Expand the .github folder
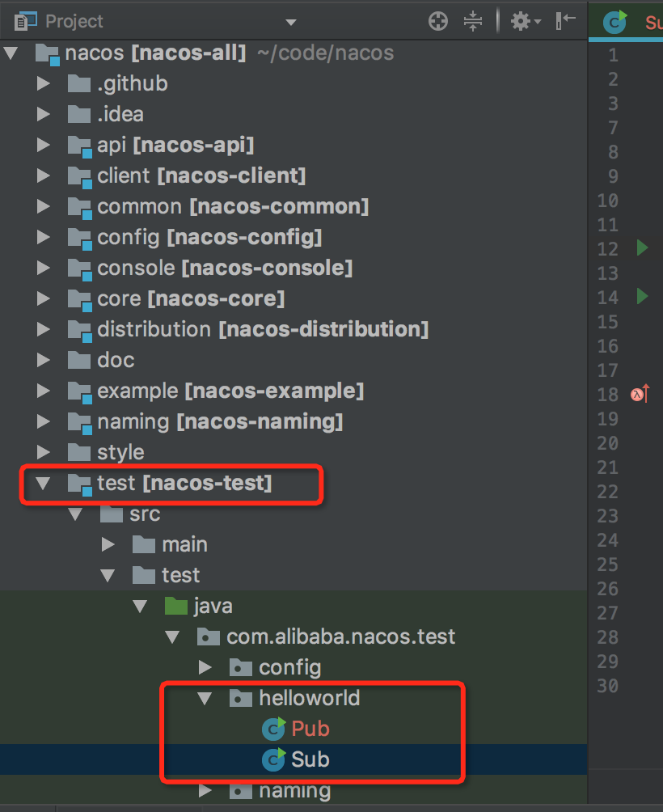Image resolution: width=663 pixels, height=812 pixels. 44,84
